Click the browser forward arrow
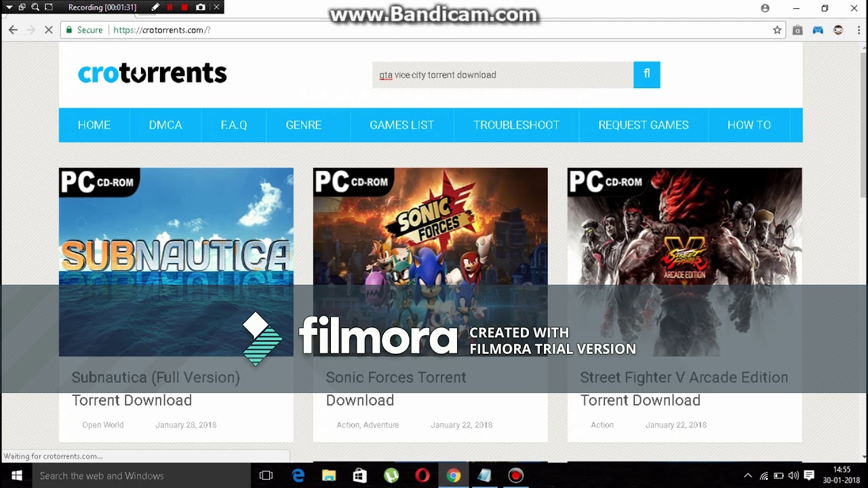Screen dimensions: 868x488 point(31,30)
